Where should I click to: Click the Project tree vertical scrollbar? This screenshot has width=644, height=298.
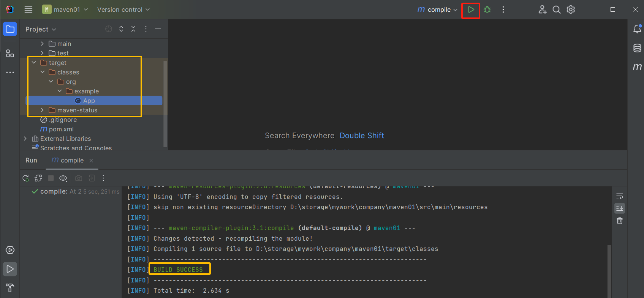pyautogui.click(x=165, y=103)
